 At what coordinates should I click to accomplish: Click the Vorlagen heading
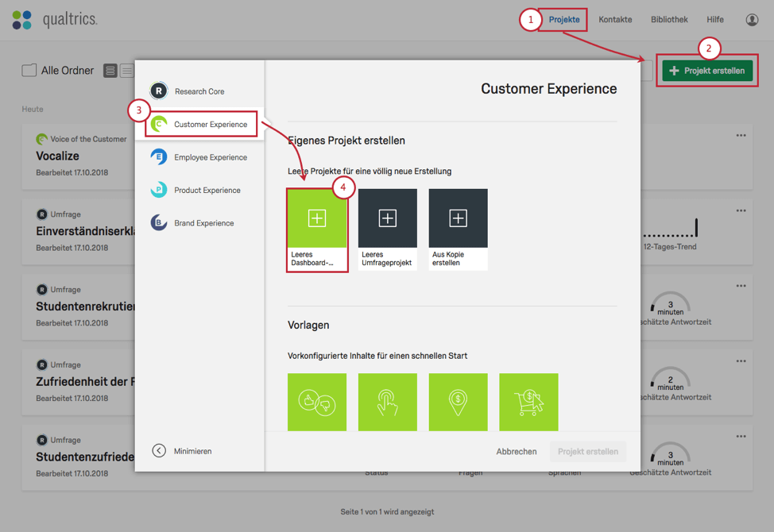point(308,325)
